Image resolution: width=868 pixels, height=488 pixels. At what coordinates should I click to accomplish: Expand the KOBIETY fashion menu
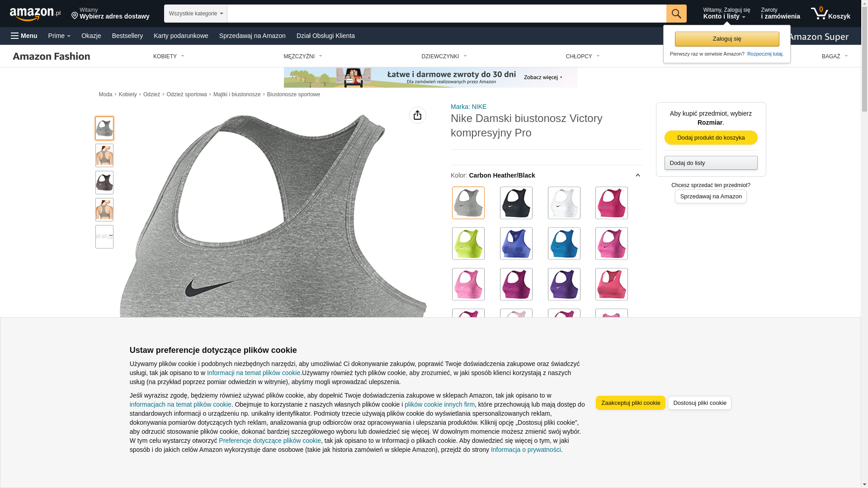[169, 56]
